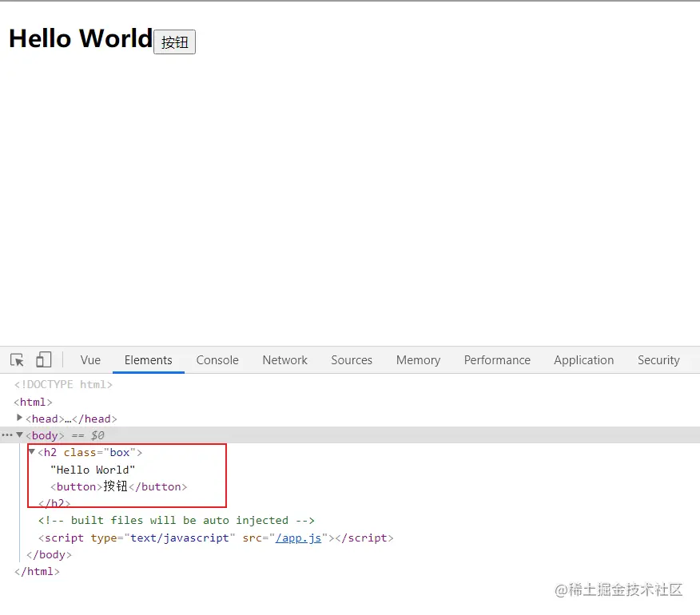This screenshot has width=700, height=615.
Task: Select the <!DOCTYPE html> line
Action: pyautogui.click(x=63, y=384)
